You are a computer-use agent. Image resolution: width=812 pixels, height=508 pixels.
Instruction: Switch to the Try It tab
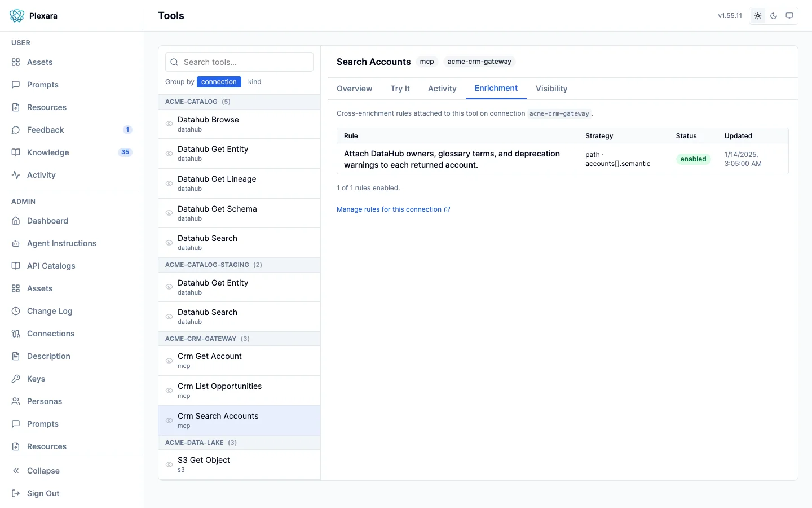pos(400,89)
